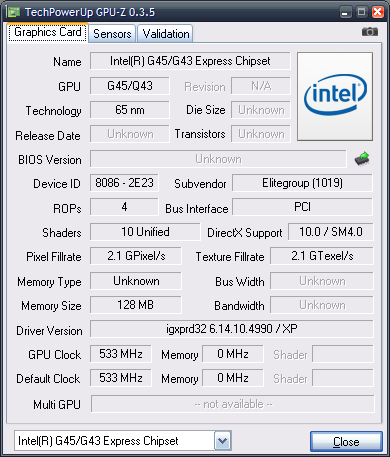Switch to the Sensors tab
This screenshot has width=390, height=457.
click(112, 34)
